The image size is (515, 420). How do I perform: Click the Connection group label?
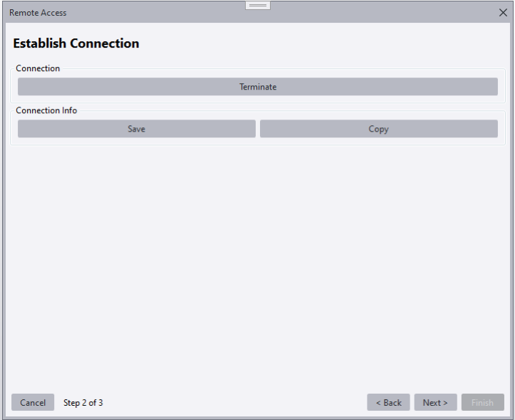tap(38, 68)
